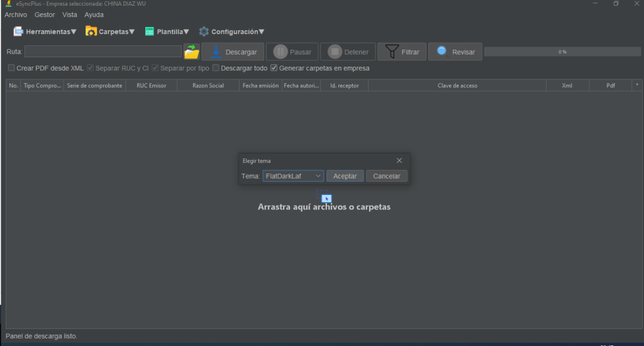Expand the Herramientas dropdown arrow
This screenshot has width=644, height=346.
point(74,31)
